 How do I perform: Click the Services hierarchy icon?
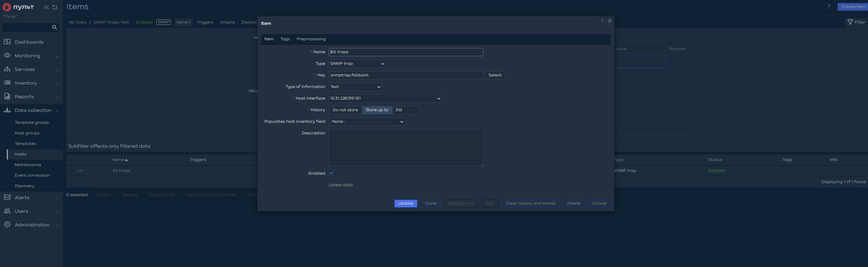(x=7, y=69)
